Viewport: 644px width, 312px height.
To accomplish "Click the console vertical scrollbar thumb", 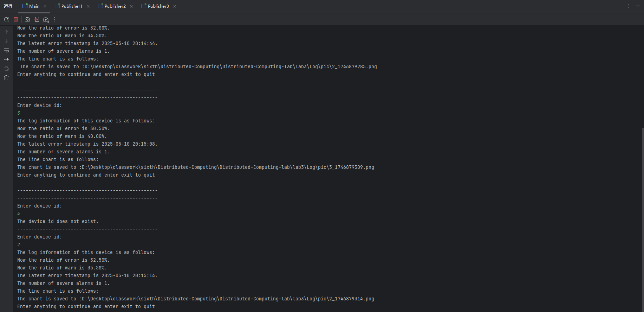I will pyautogui.click(x=643, y=219).
